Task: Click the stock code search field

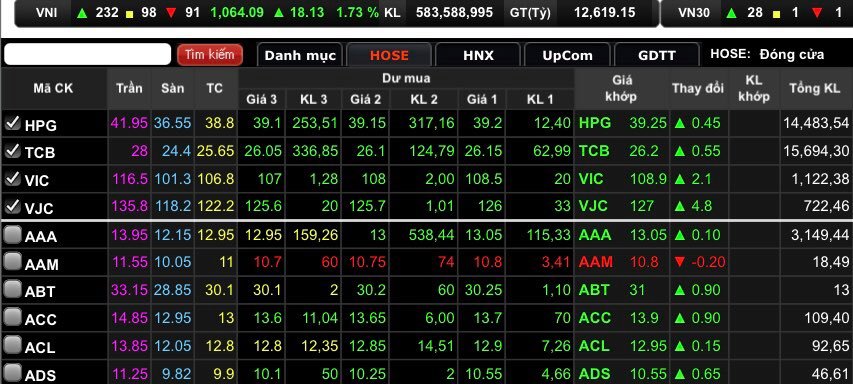Action: [x=88, y=54]
